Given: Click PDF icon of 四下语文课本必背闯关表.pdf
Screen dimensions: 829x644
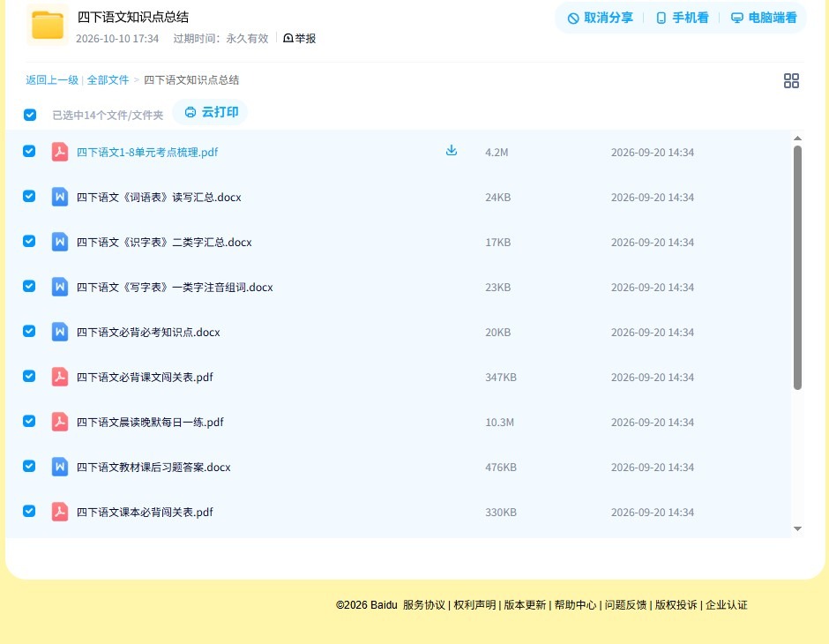Looking at the screenshot, I should [x=60, y=512].
